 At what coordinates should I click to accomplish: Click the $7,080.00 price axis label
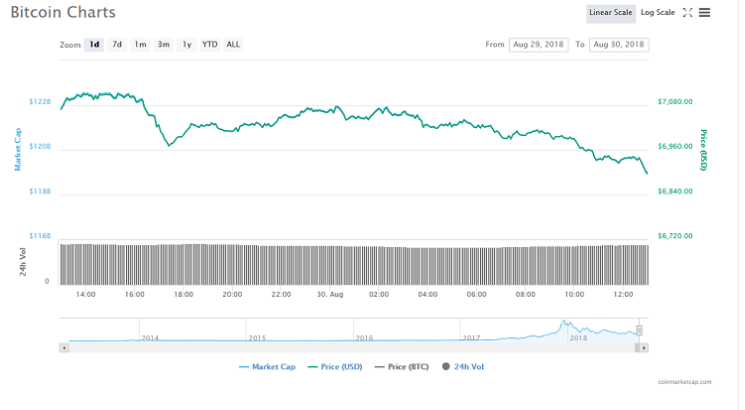(x=675, y=102)
